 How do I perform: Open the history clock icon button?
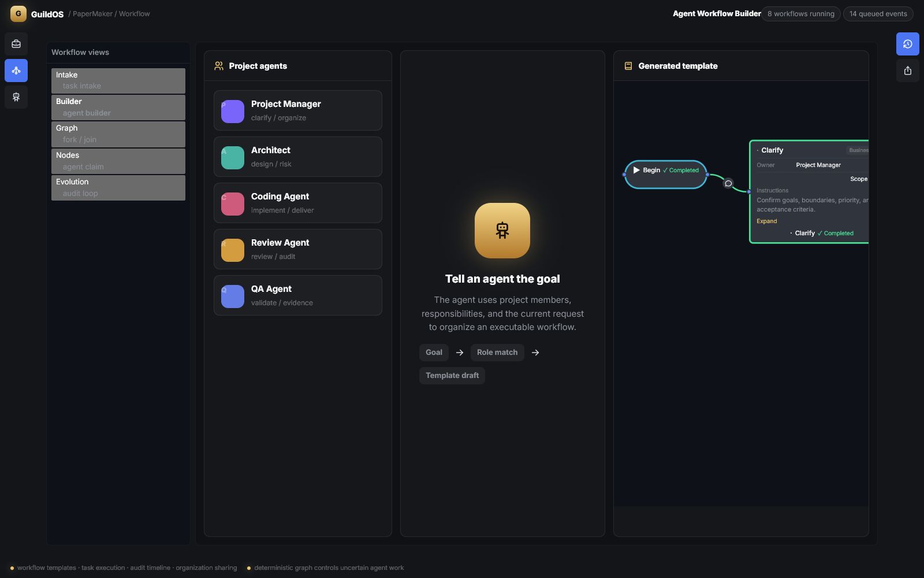908,44
